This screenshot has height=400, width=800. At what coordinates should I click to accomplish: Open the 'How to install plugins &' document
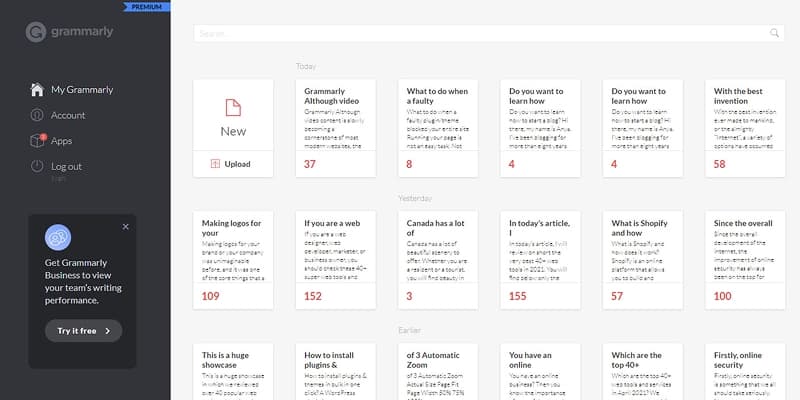(336, 372)
